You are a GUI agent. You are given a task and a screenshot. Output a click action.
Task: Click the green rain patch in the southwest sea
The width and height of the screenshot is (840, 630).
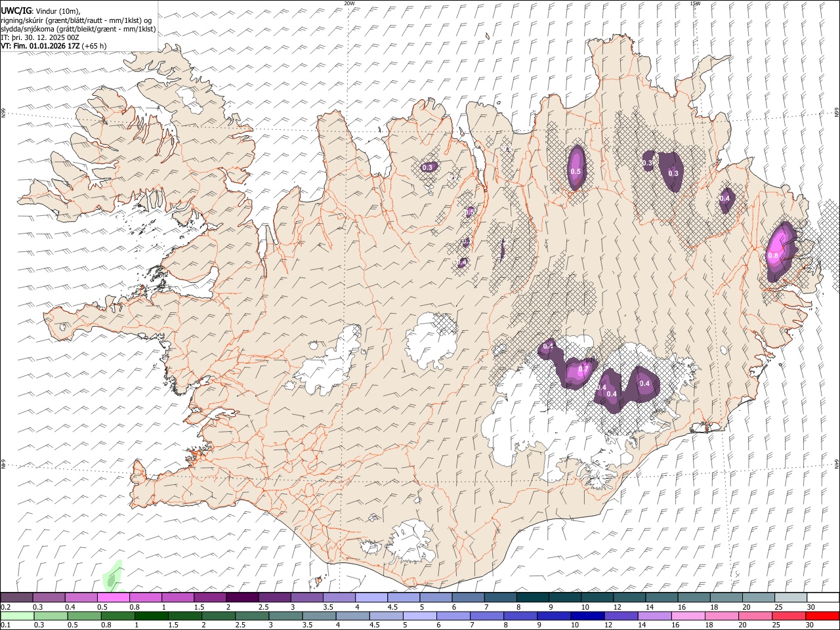(x=112, y=576)
